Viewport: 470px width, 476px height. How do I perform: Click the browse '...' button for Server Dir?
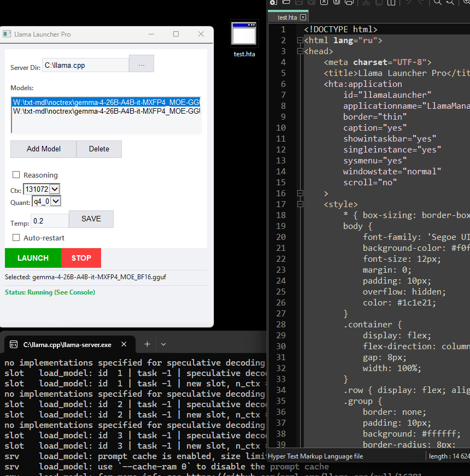[x=142, y=63]
